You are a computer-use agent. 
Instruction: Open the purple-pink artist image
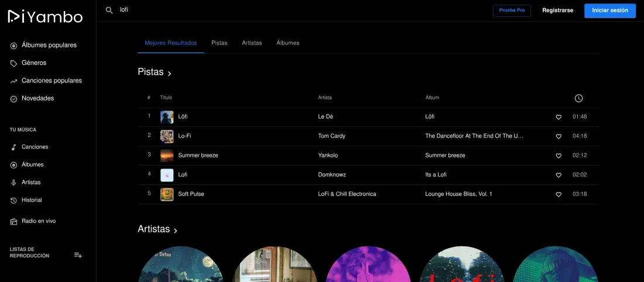(x=368, y=264)
